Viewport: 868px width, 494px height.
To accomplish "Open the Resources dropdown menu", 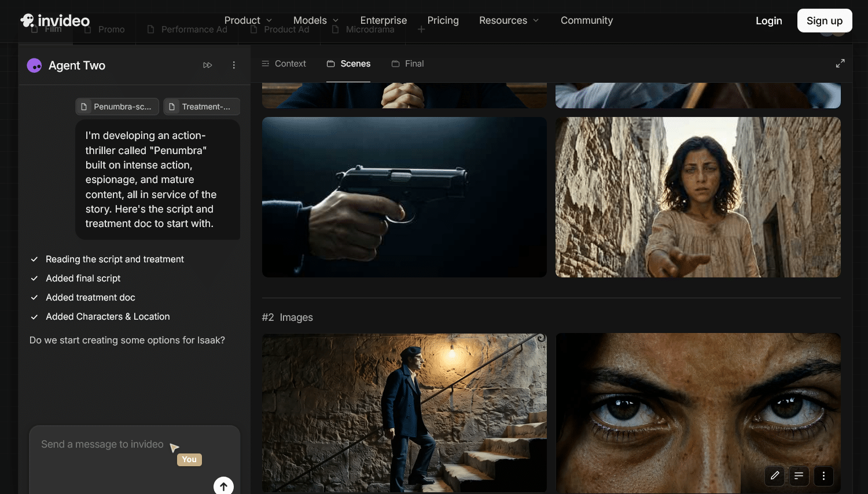I will 509,20.
